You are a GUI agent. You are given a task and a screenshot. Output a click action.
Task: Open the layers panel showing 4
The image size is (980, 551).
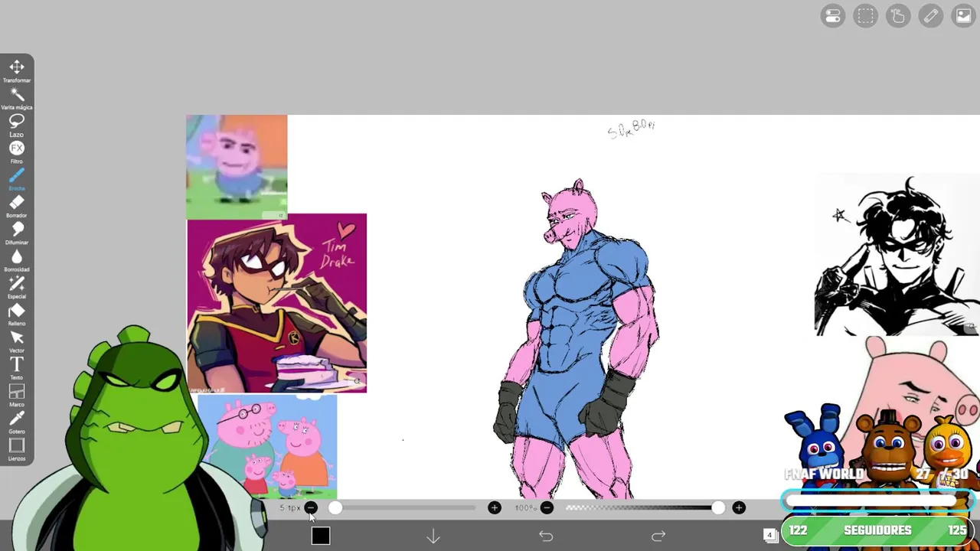click(770, 536)
